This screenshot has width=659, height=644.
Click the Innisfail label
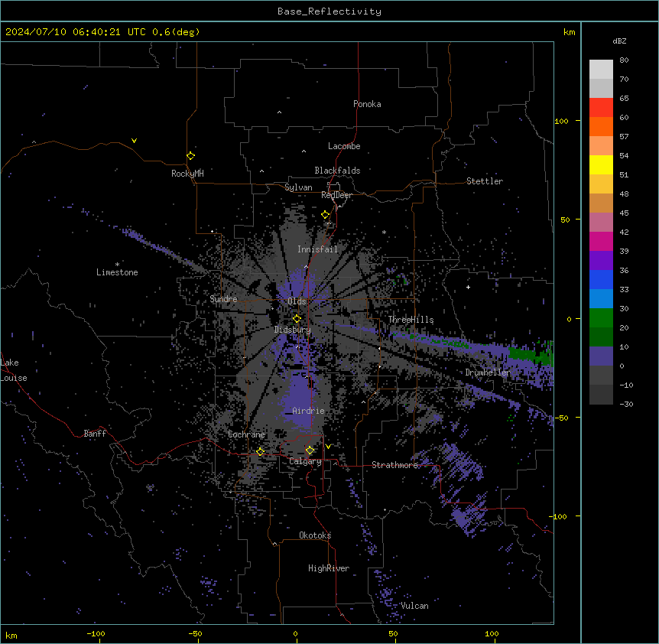point(318,249)
